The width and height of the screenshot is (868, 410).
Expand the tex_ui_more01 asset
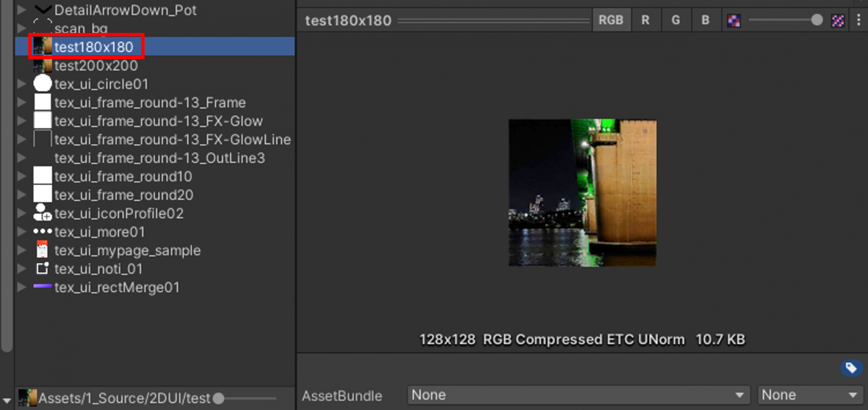click(21, 231)
